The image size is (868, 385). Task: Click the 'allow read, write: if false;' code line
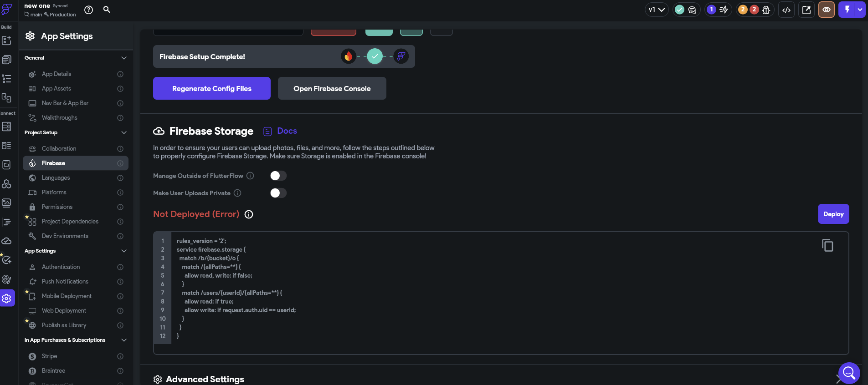tap(218, 276)
